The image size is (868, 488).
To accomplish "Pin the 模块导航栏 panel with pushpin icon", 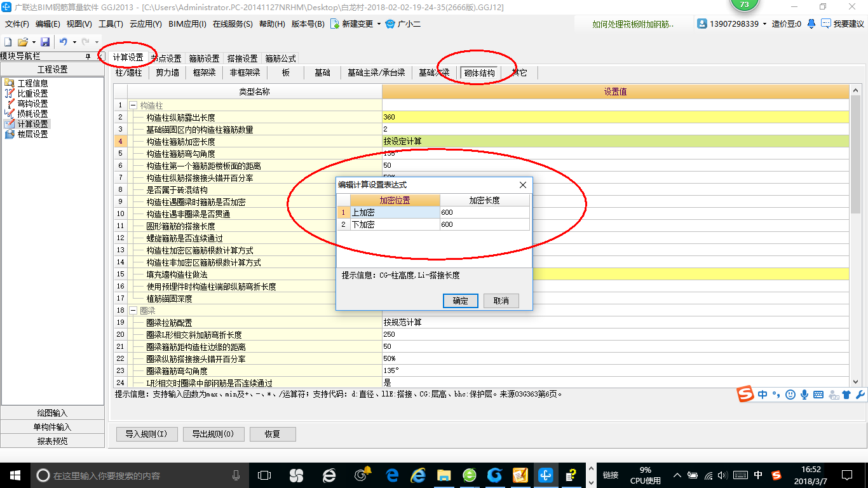I will click(x=88, y=57).
